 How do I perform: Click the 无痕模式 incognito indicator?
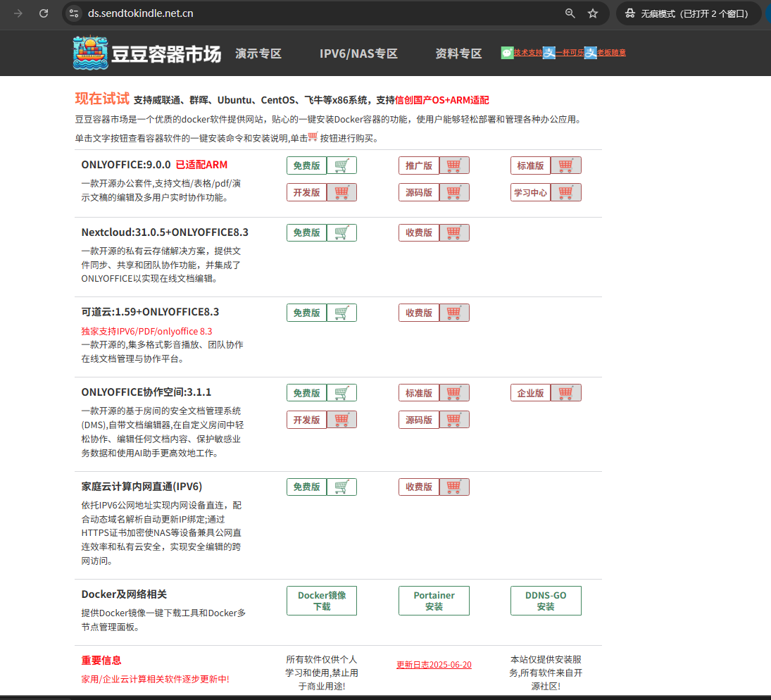[687, 13]
